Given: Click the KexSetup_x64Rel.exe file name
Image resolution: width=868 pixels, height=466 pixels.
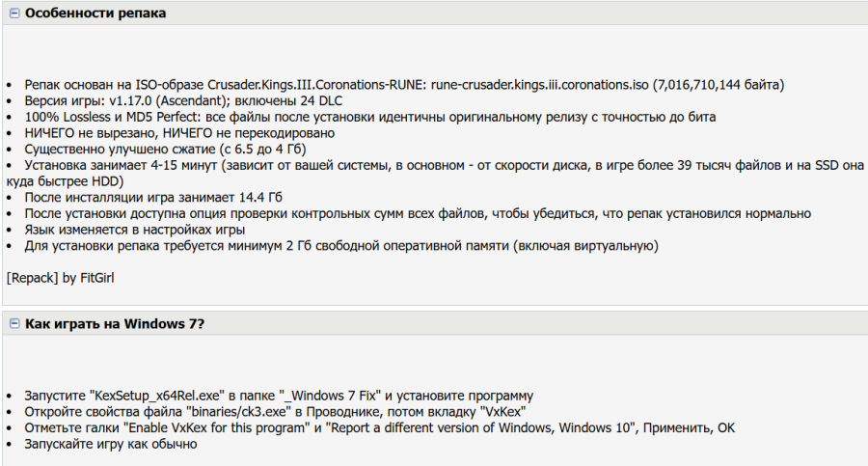Looking at the screenshot, I should coord(157,396).
